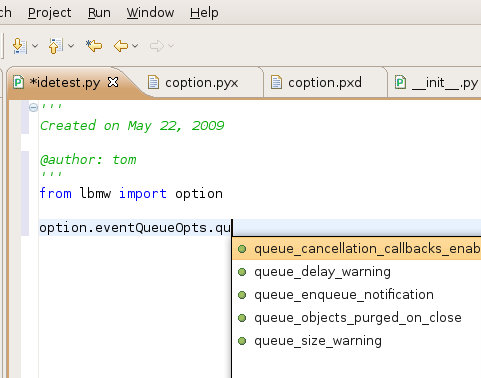The width and height of the screenshot is (481, 378).
Task: Open the Run menu
Action: click(x=99, y=13)
